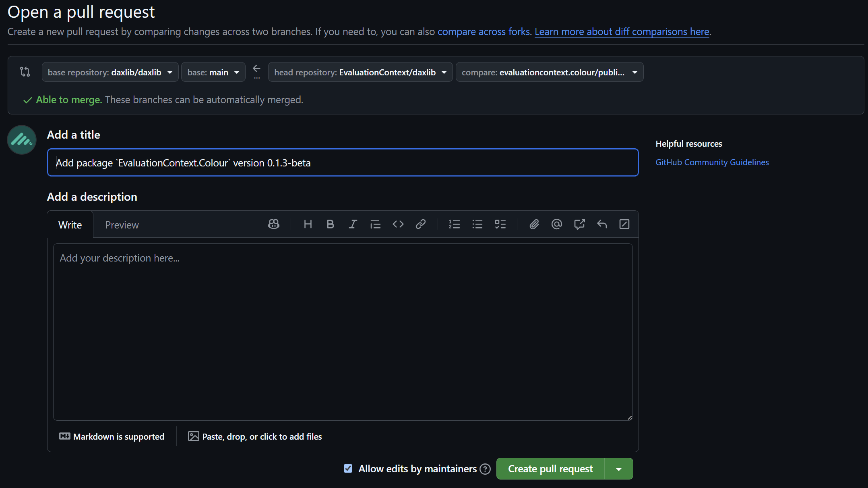868x488 pixels.
Task: Open the base repository dropdown
Action: tap(110, 72)
